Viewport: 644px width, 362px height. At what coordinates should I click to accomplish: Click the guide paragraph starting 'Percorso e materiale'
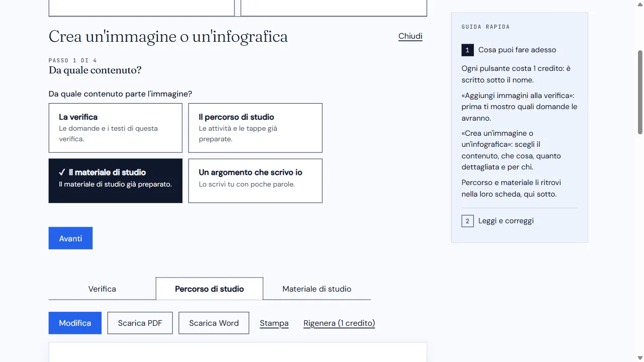click(x=511, y=188)
